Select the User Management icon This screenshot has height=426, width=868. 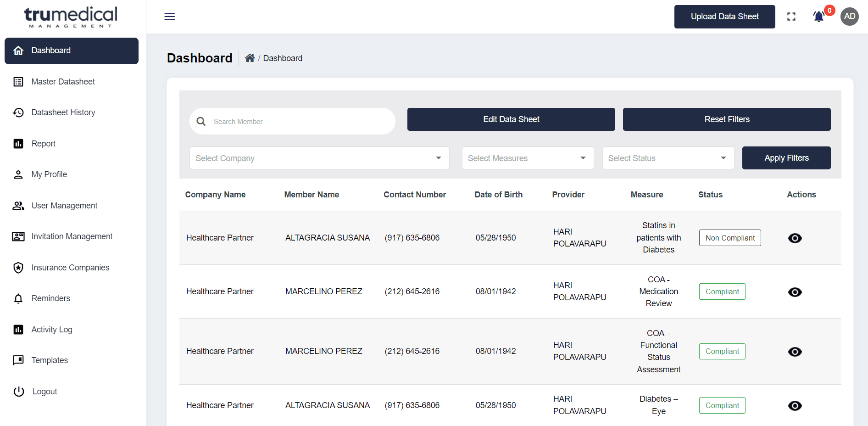click(x=18, y=205)
